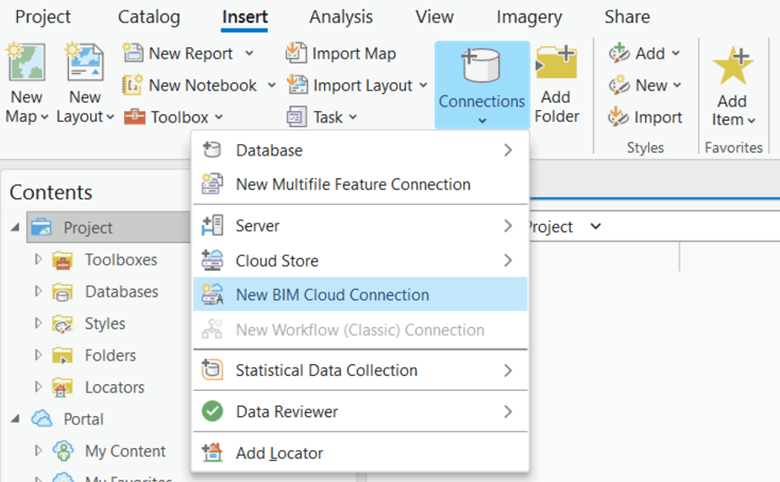This screenshot has width=780, height=482.
Task: Click the Cloud Store icon
Action: 212,260
